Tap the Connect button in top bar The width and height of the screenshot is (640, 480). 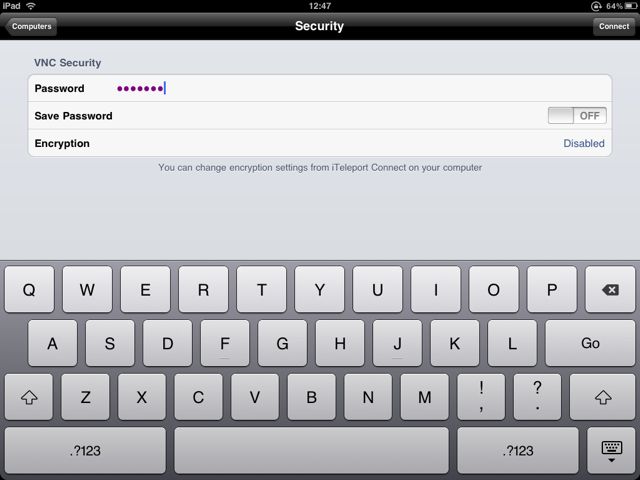pyautogui.click(x=613, y=26)
